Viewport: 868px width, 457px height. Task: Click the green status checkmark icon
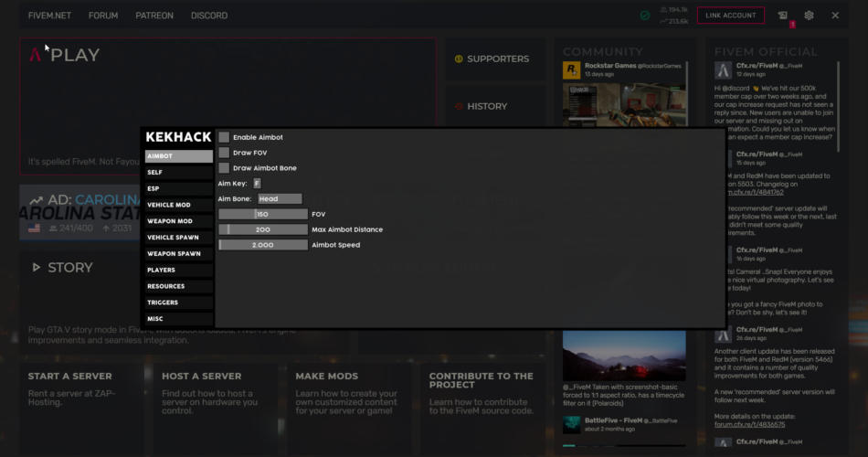click(645, 16)
